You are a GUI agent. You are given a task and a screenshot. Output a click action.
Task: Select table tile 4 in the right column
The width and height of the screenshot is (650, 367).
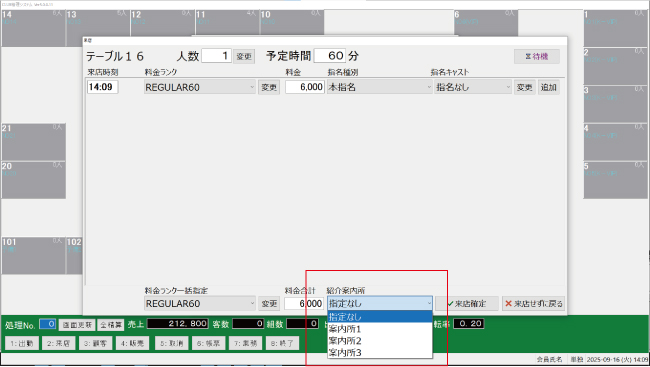(616, 142)
